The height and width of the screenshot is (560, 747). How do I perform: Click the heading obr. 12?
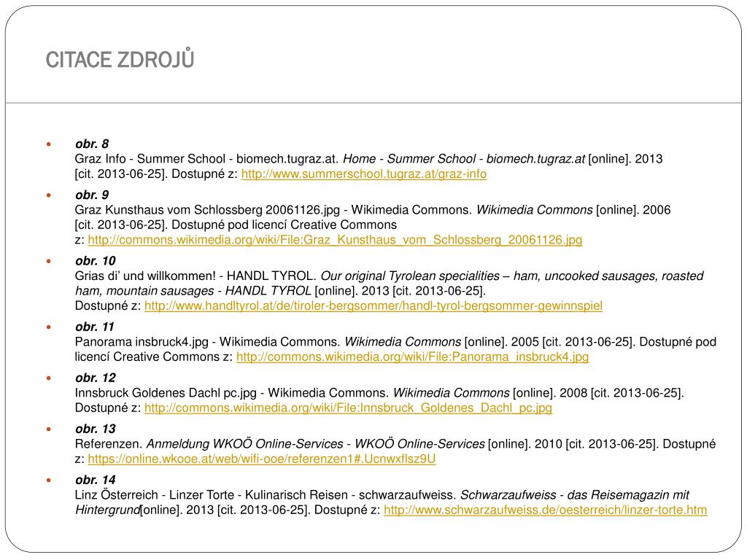pyautogui.click(x=96, y=378)
